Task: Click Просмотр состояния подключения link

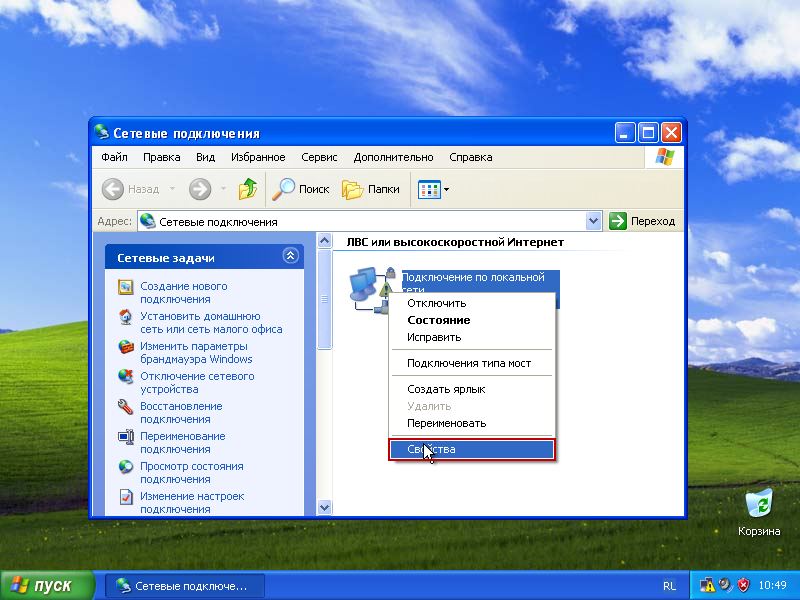Action: tap(192, 473)
